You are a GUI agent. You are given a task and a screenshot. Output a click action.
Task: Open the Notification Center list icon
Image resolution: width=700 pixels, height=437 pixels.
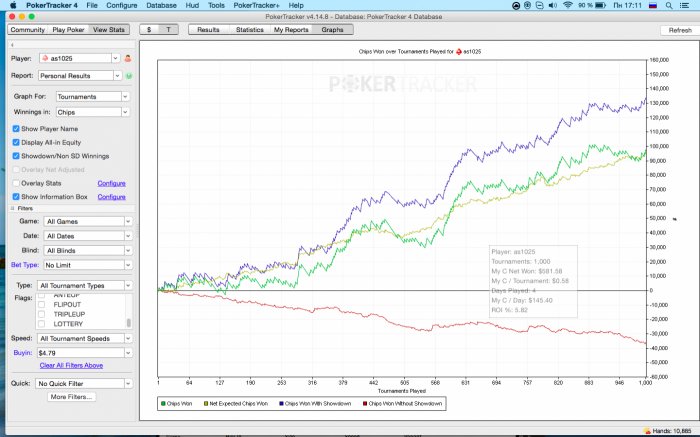tap(684, 5)
